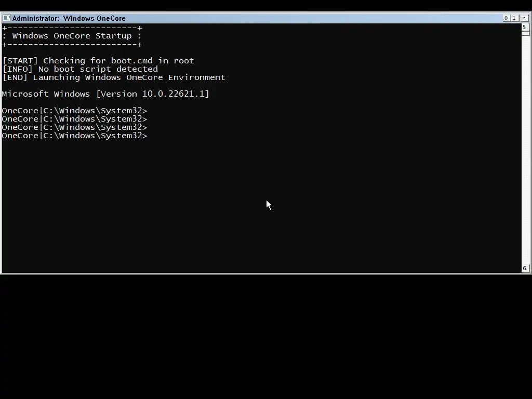
Task: Click the vertical scrollbar thumb
Action: (x=525, y=33)
